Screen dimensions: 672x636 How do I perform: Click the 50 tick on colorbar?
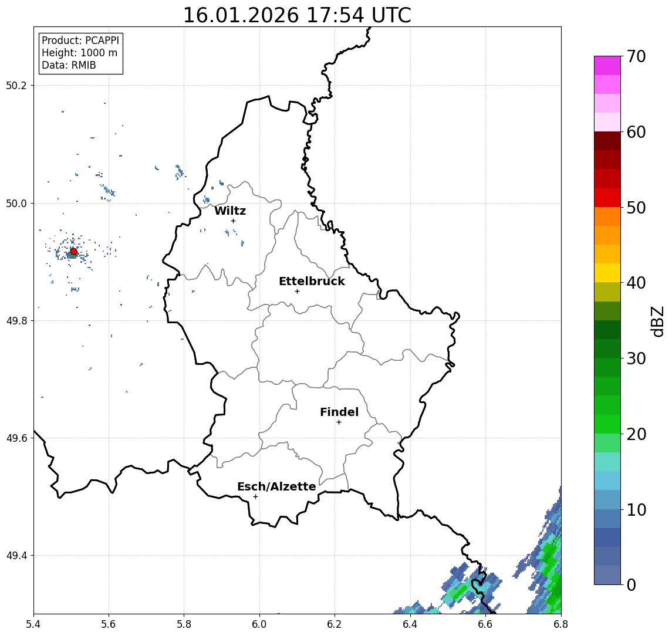click(636, 208)
